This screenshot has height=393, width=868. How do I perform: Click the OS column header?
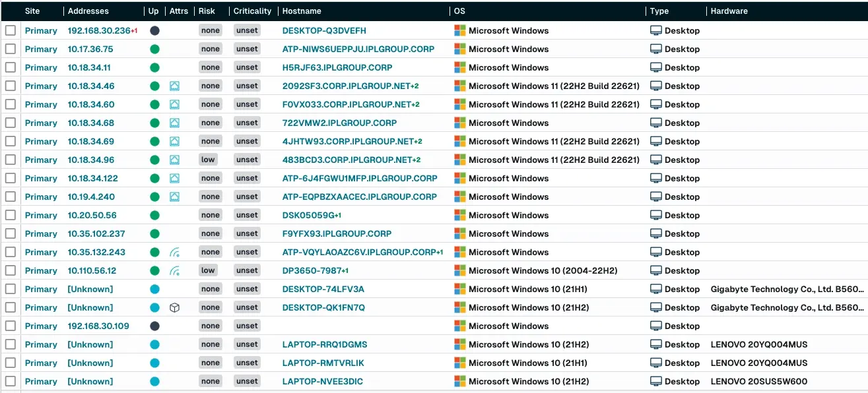click(459, 11)
